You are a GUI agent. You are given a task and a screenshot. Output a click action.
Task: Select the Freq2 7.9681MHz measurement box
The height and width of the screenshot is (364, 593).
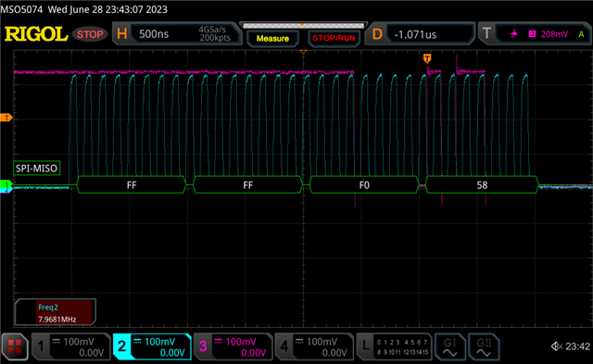click(56, 312)
